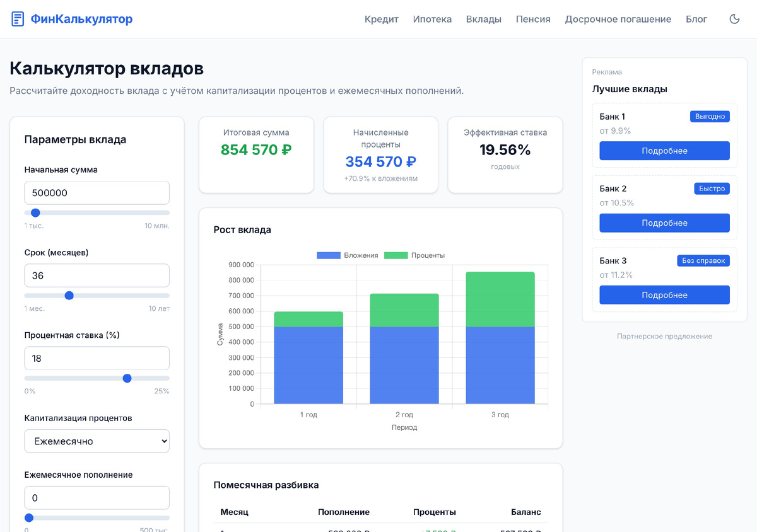
Task: Click the Процентная ставка slider thumb
Action: tap(127, 378)
